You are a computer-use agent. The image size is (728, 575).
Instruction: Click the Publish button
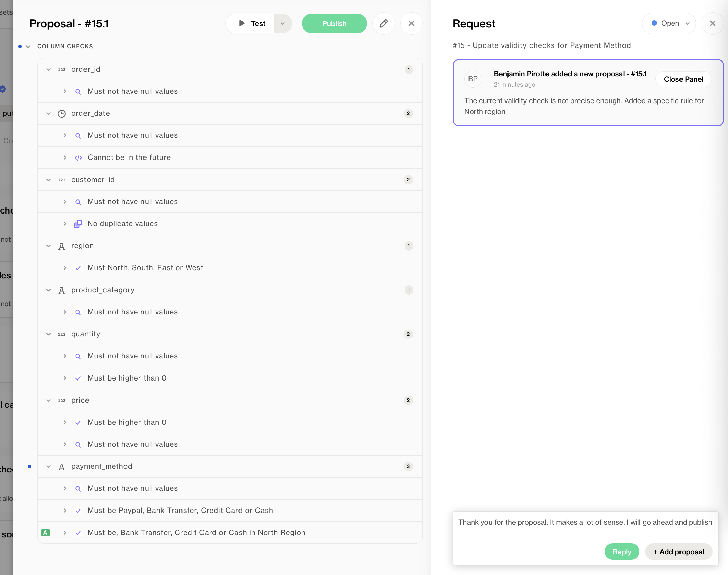[x=334, y=23]
